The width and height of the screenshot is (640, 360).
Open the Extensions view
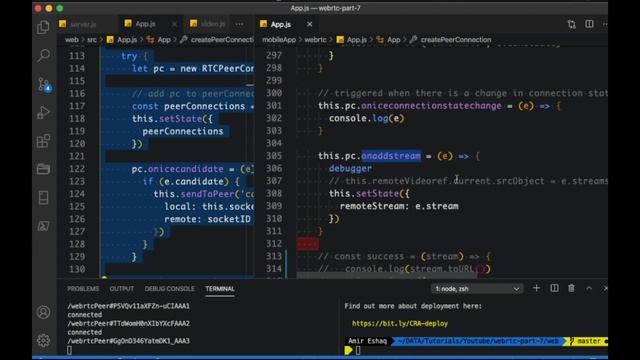[x=43, y=141]
